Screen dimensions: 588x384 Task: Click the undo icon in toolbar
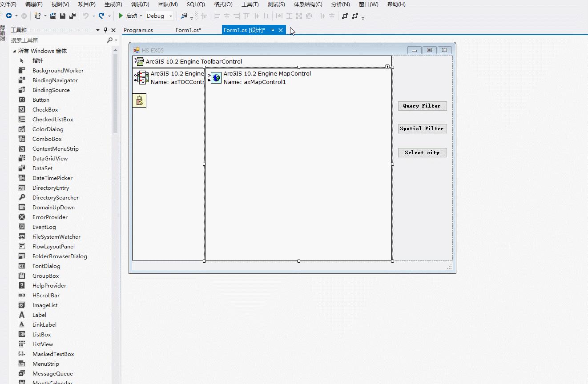click(x=86, y=16)
